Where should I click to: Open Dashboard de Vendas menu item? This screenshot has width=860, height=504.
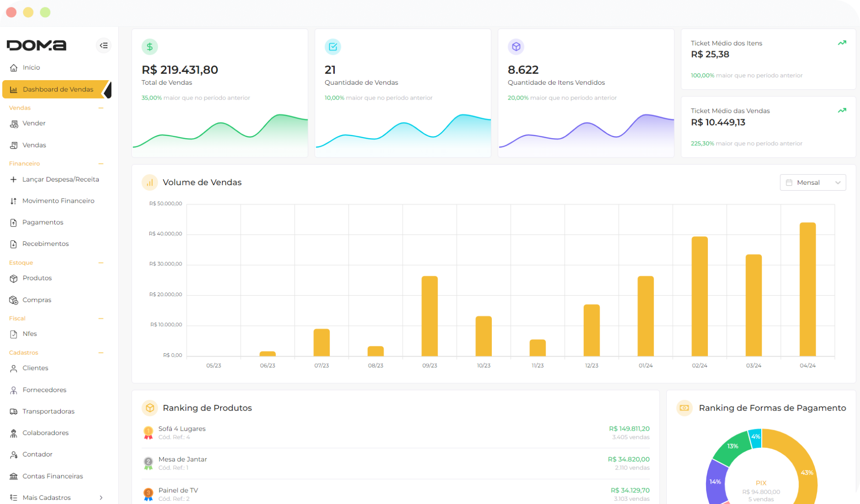(x=57, y=89)
